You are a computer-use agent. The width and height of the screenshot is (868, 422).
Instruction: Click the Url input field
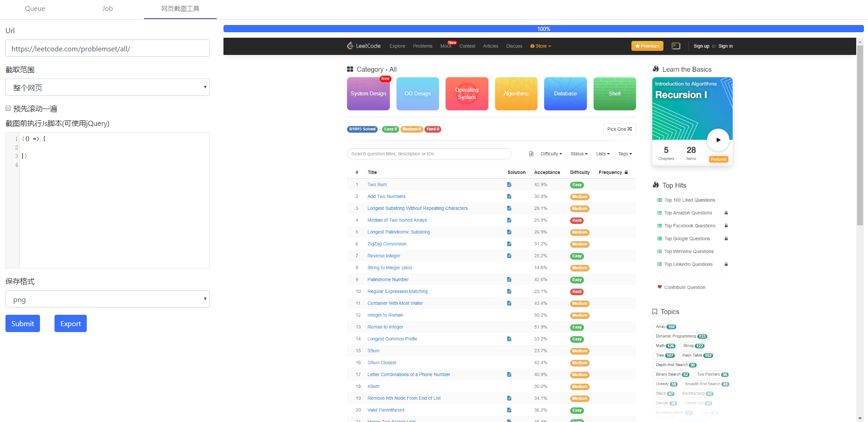108,48
